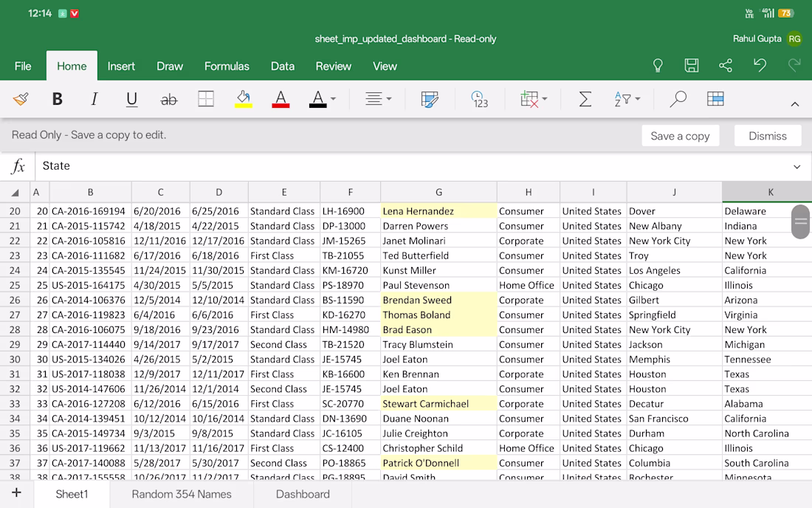The height and width of the screenshot is (508, 812).
Task: Collapse the ribbon with the chevron
Action: pyautogui.click(x=795, y=104)
